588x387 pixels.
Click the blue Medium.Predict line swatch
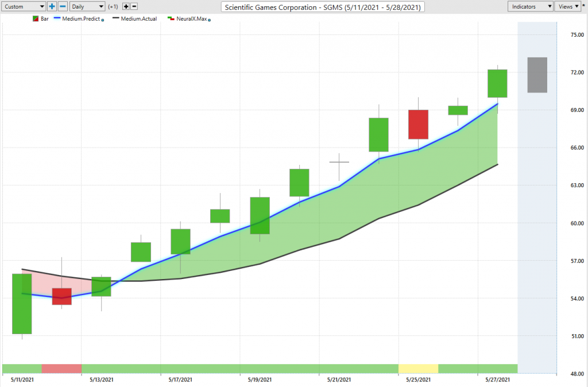point(57,18)
